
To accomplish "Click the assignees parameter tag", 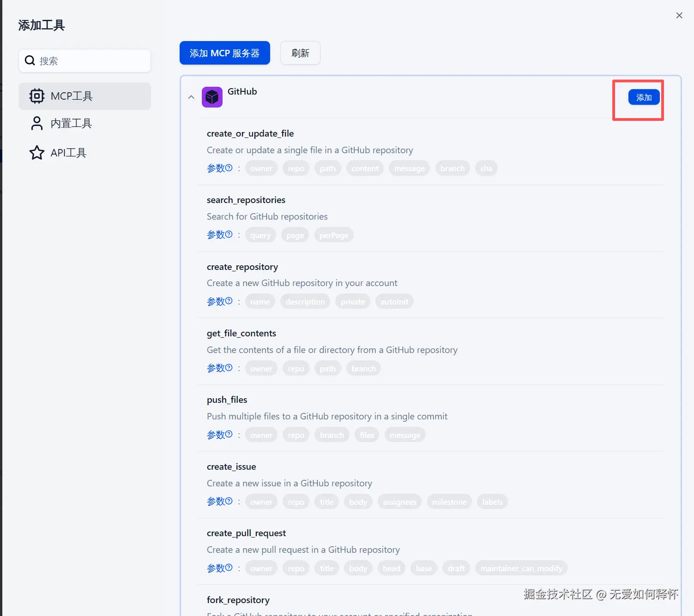I will 399,502.
